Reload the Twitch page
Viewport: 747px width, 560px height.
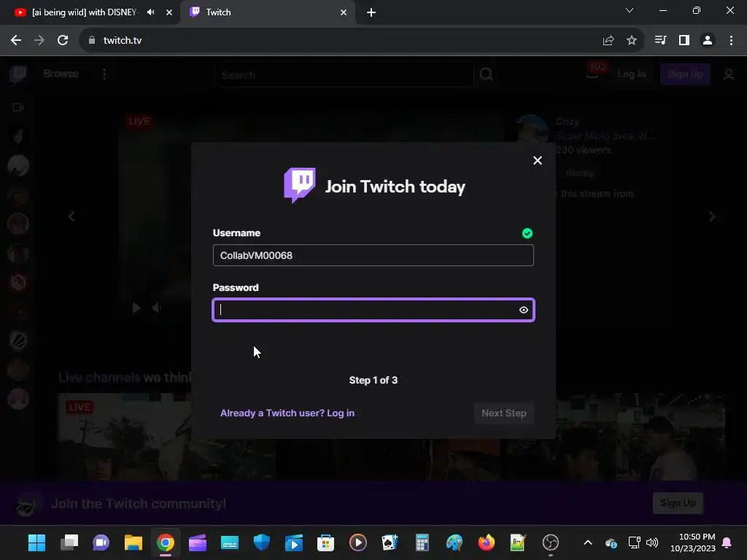(63, 41)
